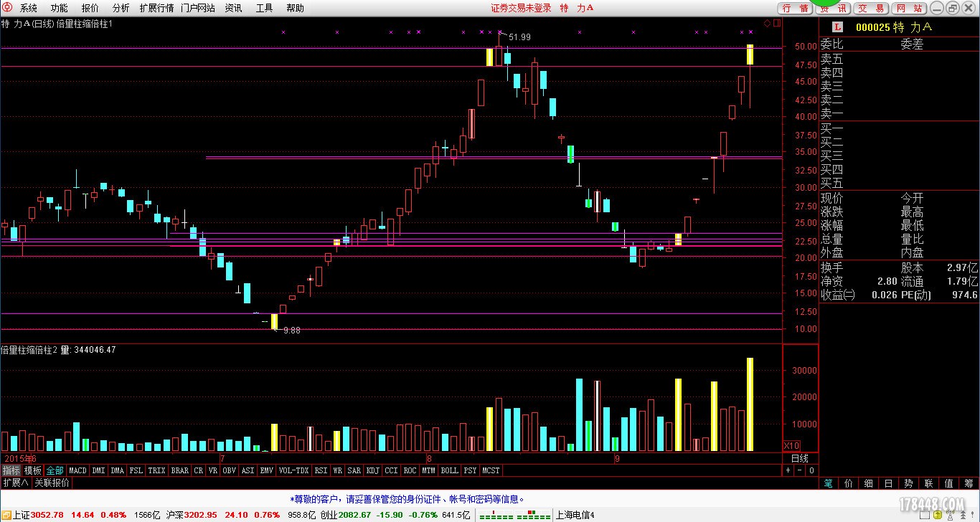980x522 pixels.
Task: Click the 上海电信4 server status text
Action: pyautogui.click(x=575, y=515)
